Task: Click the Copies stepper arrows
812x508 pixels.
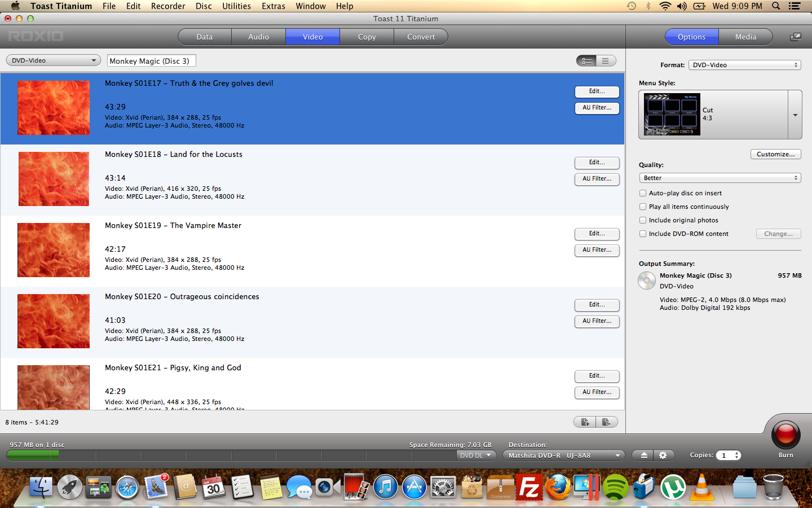Action: (736, 456)
